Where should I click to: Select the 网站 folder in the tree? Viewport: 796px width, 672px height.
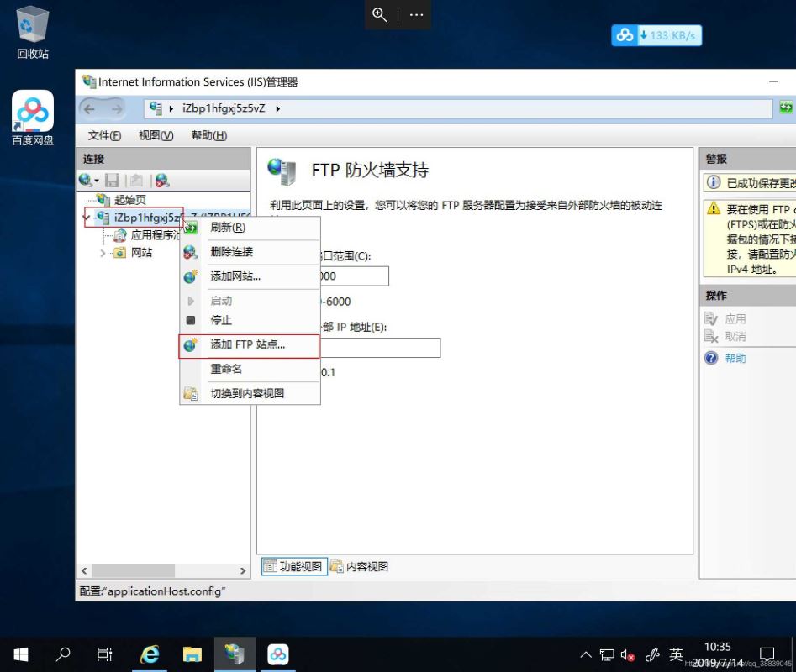pos(141,253)
